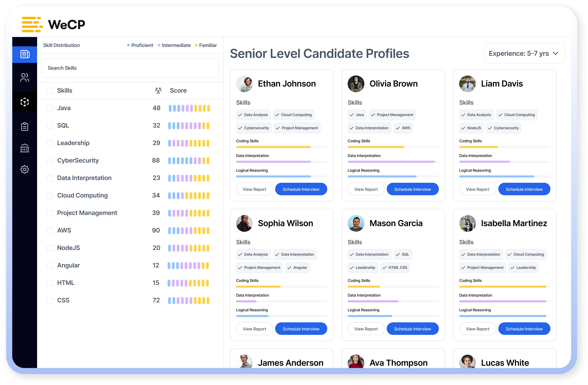The width and height of the screenshot is (588, 385).
Task: Open Liam Davis's profile photo
Action: coord(467,84)
